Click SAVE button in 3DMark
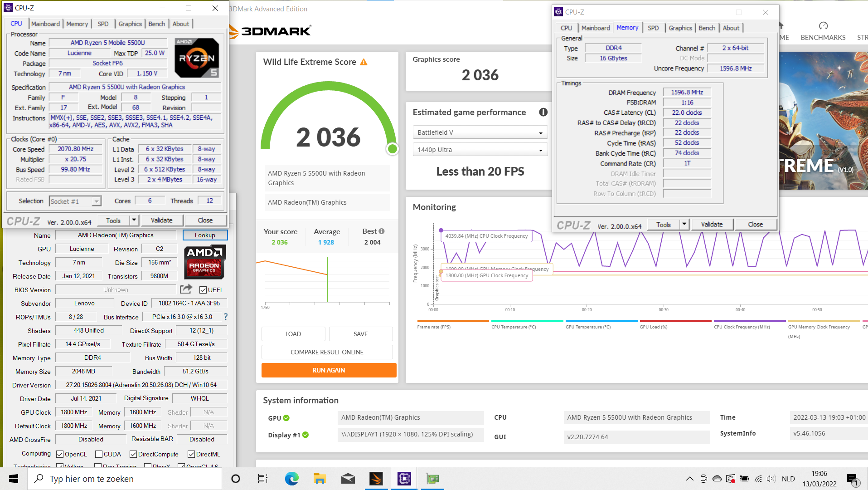 (x=361, y=334)
